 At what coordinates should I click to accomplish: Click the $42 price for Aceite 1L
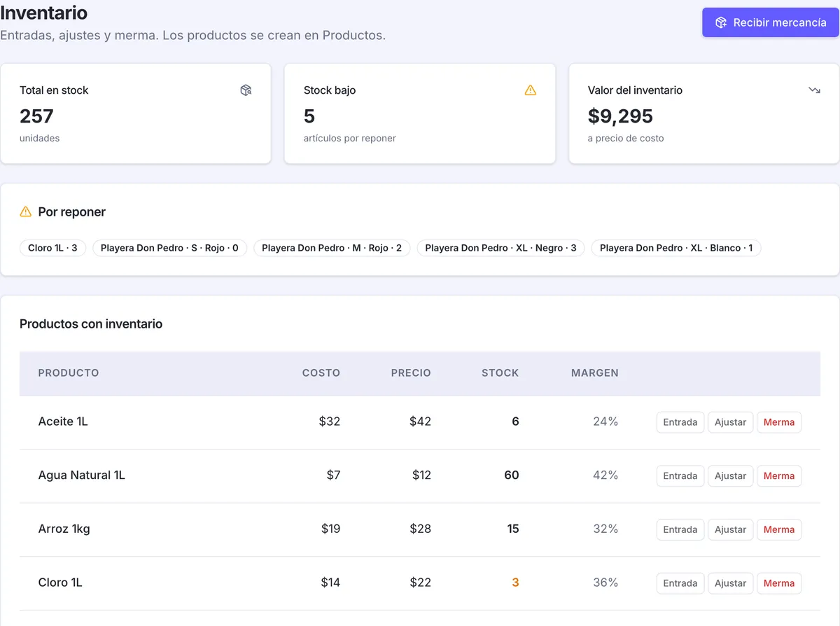pyautogui.click(x=421, y=422)
